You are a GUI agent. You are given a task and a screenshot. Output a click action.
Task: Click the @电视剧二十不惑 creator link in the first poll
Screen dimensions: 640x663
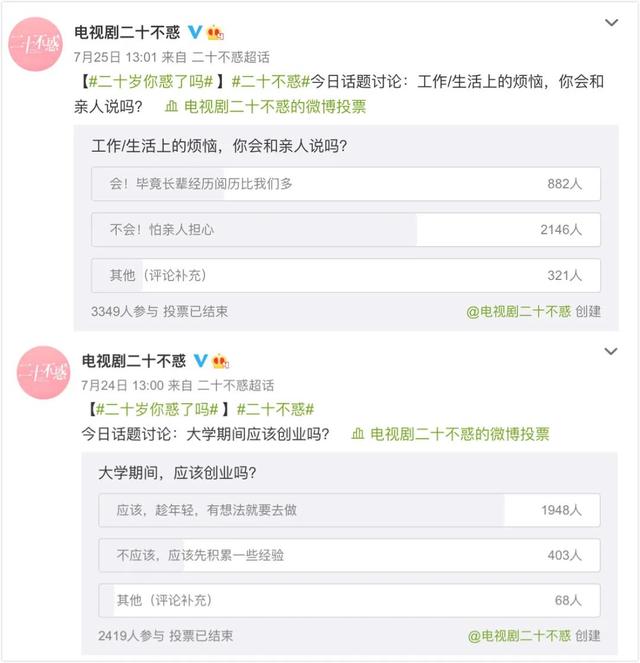click(518, 311)
